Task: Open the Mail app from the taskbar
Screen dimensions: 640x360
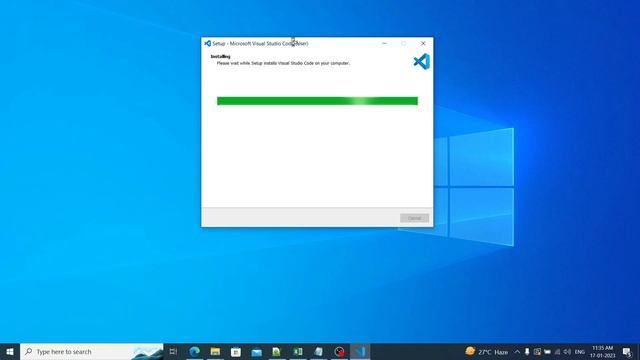Action: tap(256, 351)
